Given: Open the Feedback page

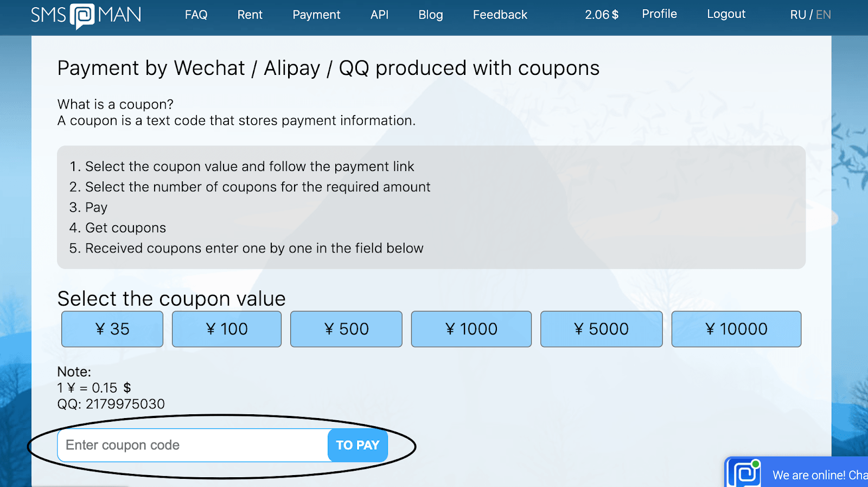Looking at the screenshot, I should (500, 15).
